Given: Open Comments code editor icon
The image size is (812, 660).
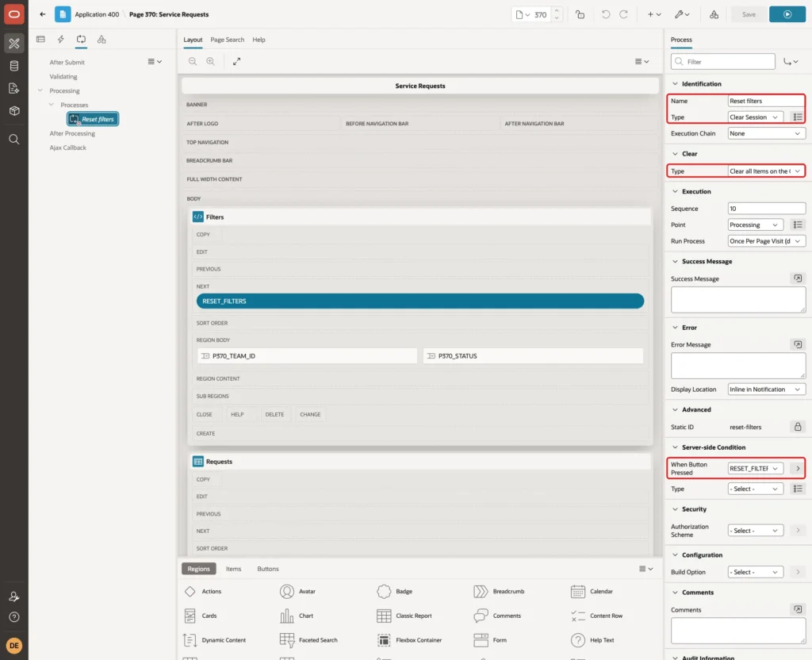Looking at the screenshot, I should click(798, 610).
